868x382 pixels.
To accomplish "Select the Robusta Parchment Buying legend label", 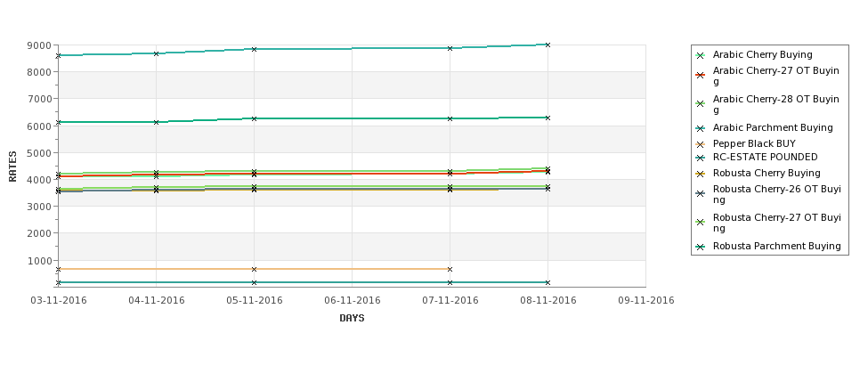I will click(x=776, y=247).
